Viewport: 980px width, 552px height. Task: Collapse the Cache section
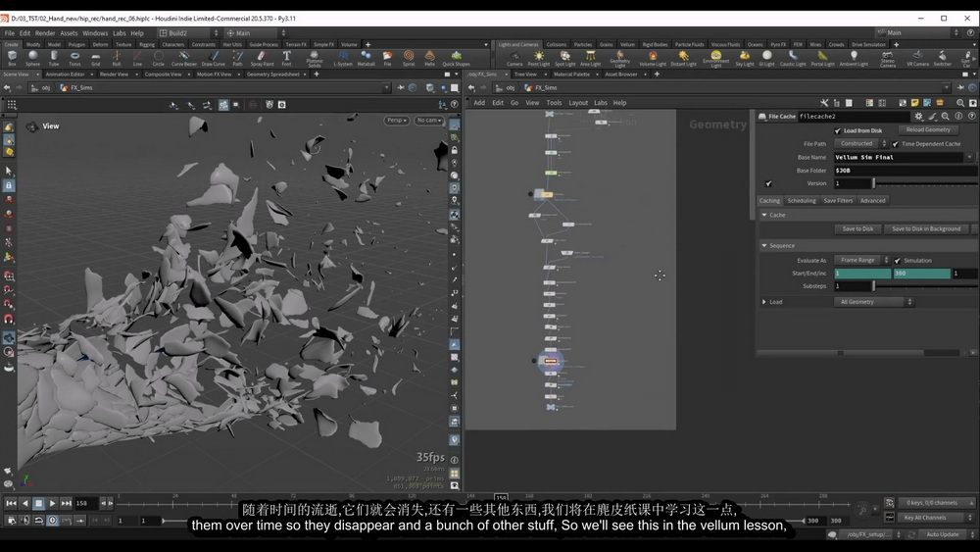(764, 215)
